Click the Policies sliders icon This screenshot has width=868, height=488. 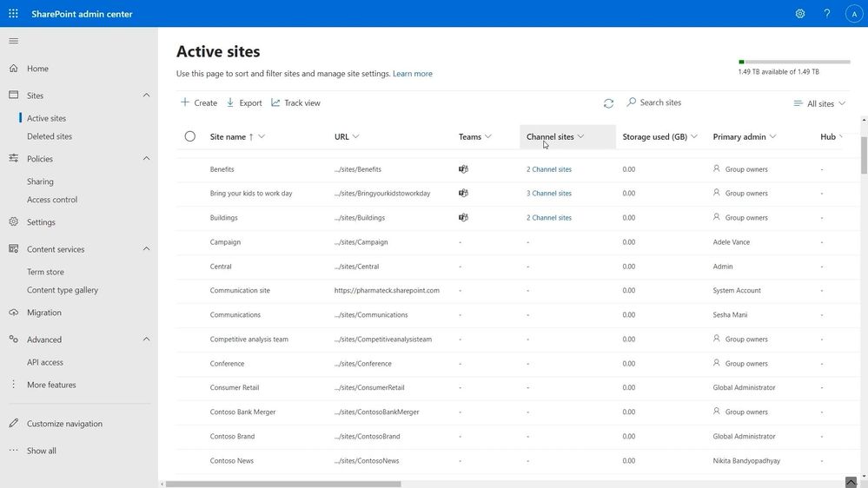pos(14,158)
